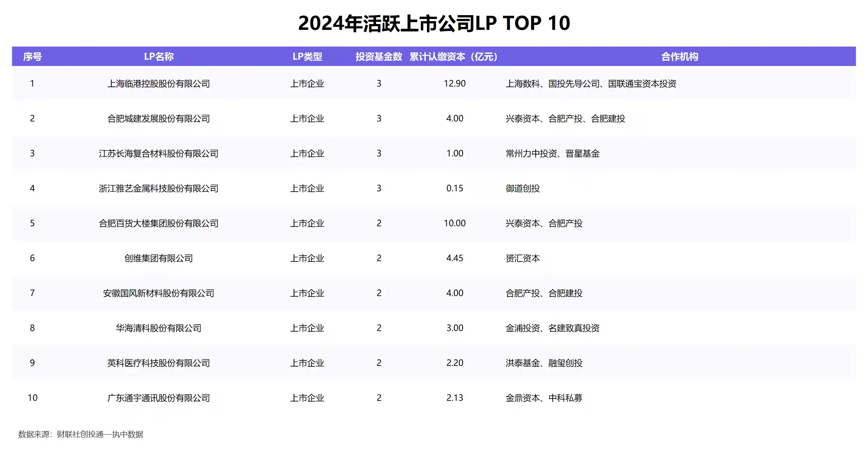Click the capital value 2.20
This screenshot has width=868, height=454.
point(455,363)
